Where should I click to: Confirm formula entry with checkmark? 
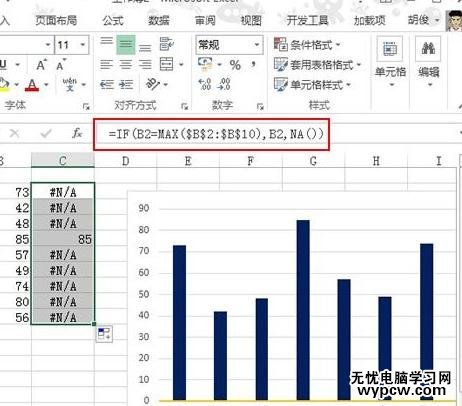coord(46,134)
